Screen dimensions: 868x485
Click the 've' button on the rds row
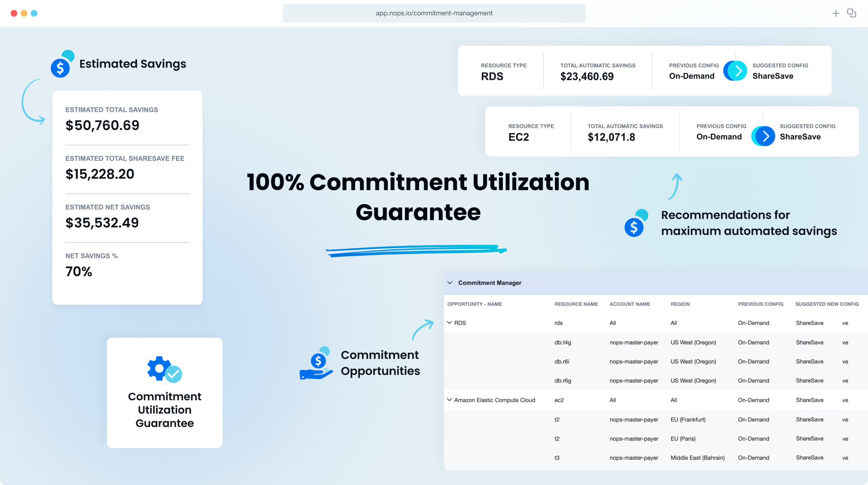coord(845,323)
